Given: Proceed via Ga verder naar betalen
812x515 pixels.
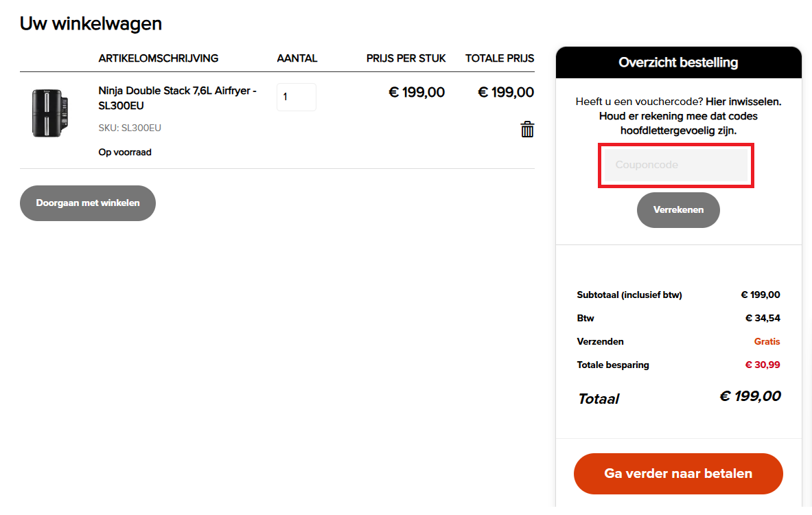Looking at the screenshot, I should (678, 474).
